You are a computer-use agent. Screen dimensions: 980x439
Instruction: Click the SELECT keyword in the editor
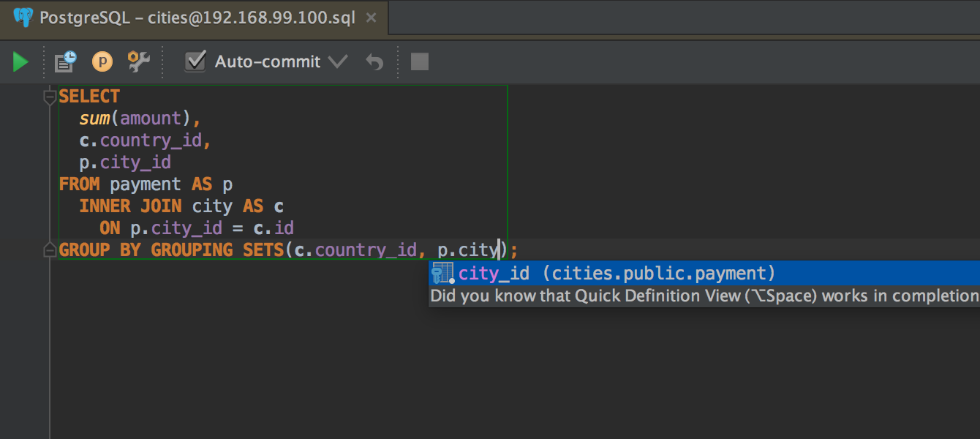point(89,97)
